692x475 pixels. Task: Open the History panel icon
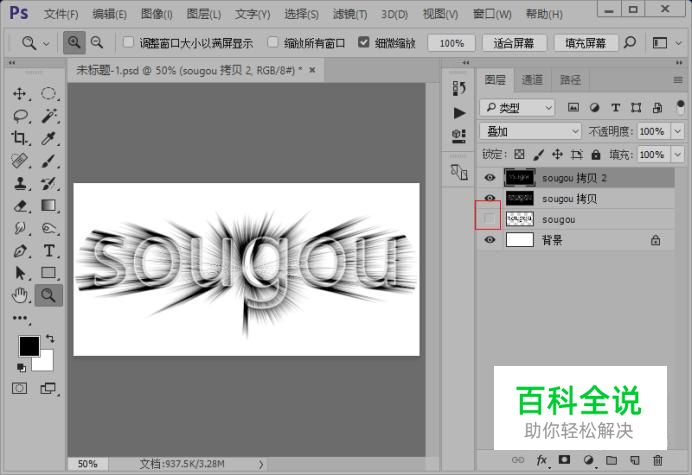click(459, 88)
